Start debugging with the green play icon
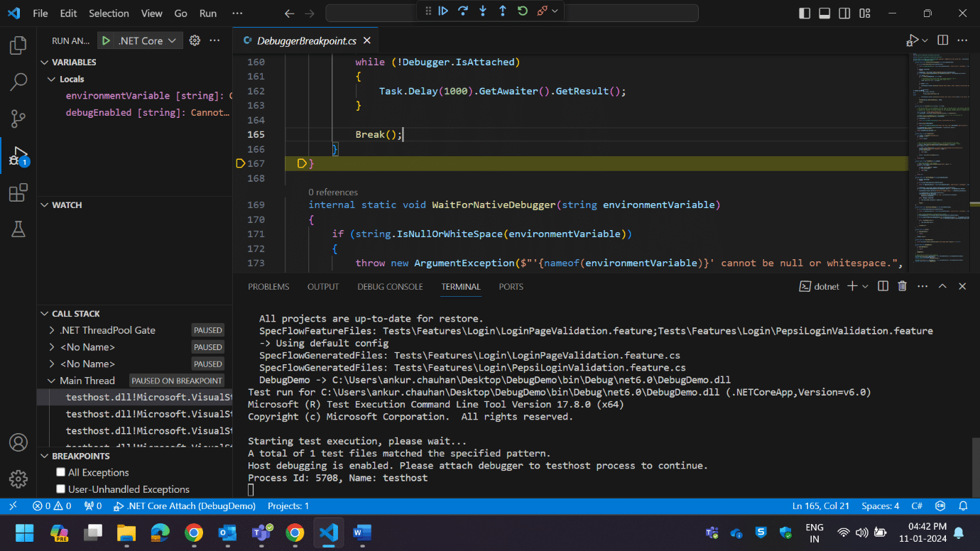Image resolution: width=980 pixels, height=551 pixels. click(106, 41)
